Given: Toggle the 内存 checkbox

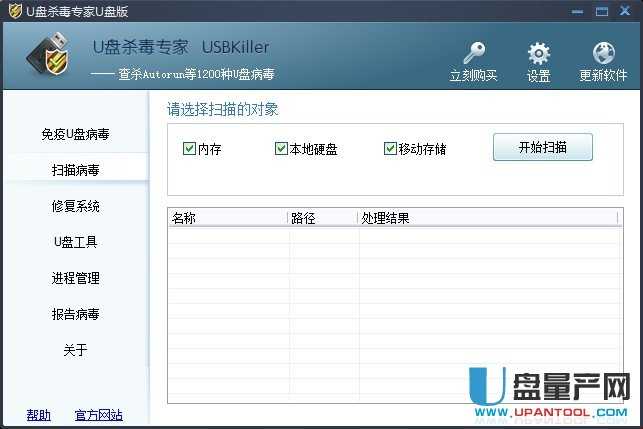Looking at the screenshot, I should [189, 149].
